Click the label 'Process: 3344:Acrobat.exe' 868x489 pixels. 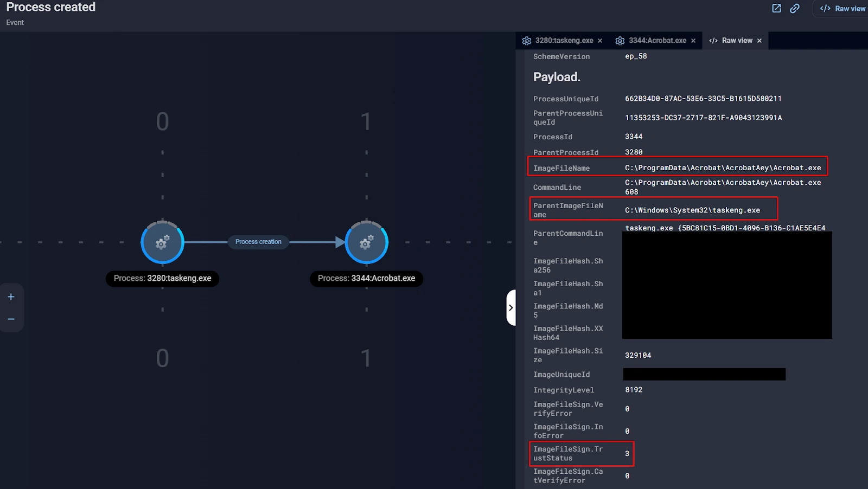point(366,278)
